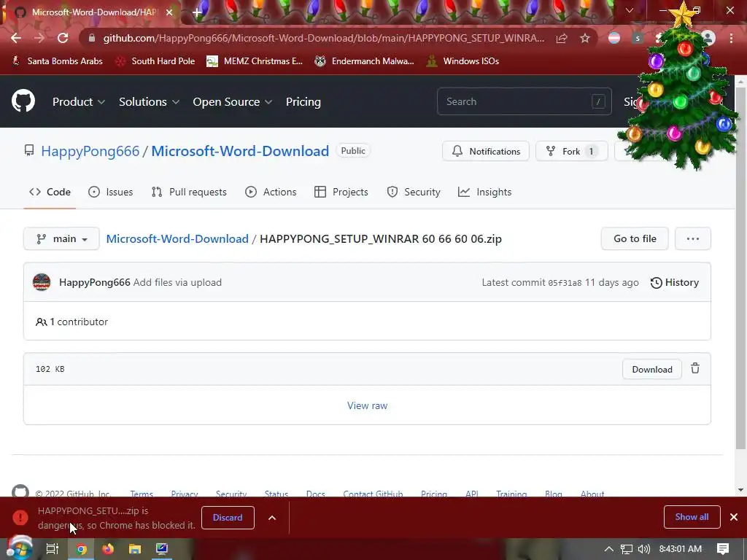Open a new browser tab with plus icon
Viewport: 747px width, 560px height.
(197, 12)
